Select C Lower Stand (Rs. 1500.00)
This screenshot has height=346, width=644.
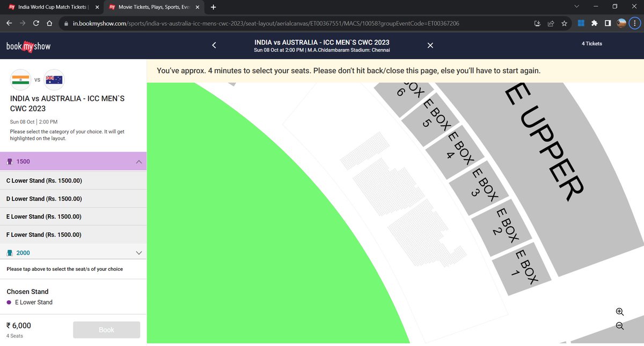[x=73, y=181]
